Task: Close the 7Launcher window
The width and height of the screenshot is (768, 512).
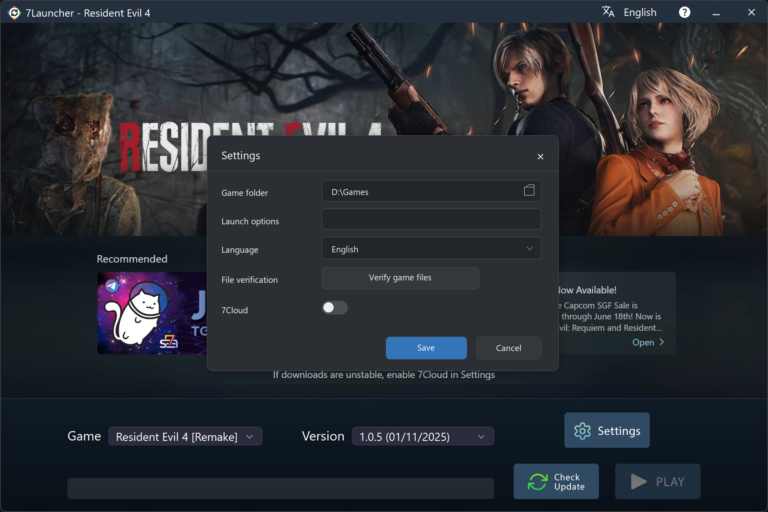Action: (x=751, y=12)
